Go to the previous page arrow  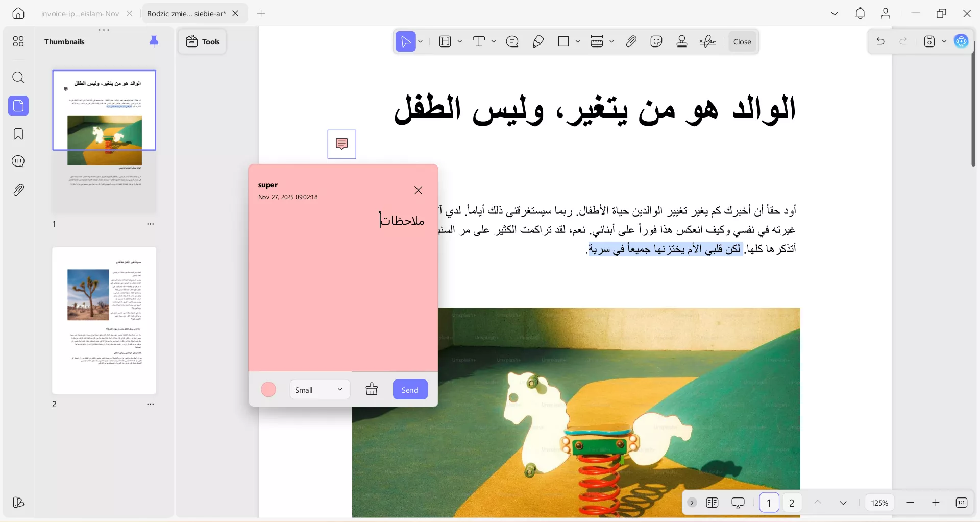pos(818,503)
